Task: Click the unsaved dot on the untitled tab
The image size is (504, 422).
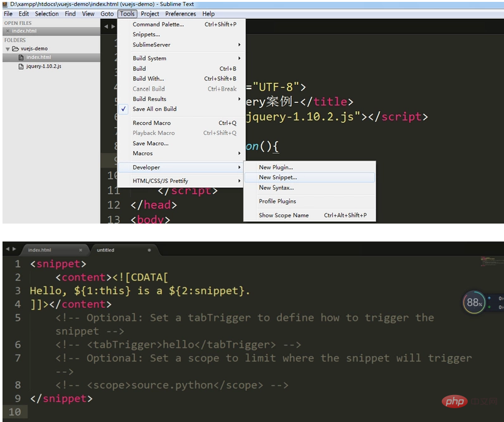Action: tap(149, 250)
